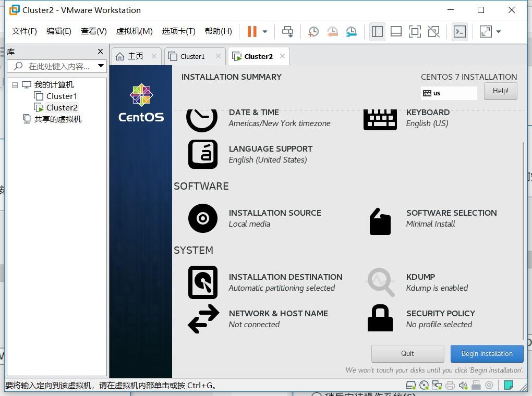Screen dimensions: 532x396
Task: Click the Send Ctrl+Alt+Del toolbar icon
Action: [288, 32]
